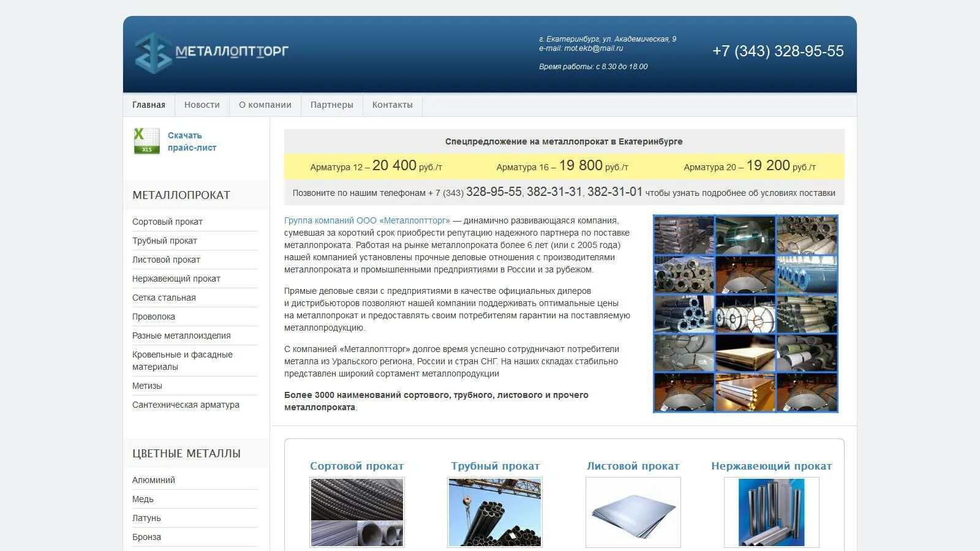Screen dimensions: 980x551
Task: Click the Спецпредложение на металлопрокат heading
Action: [564, 141]
